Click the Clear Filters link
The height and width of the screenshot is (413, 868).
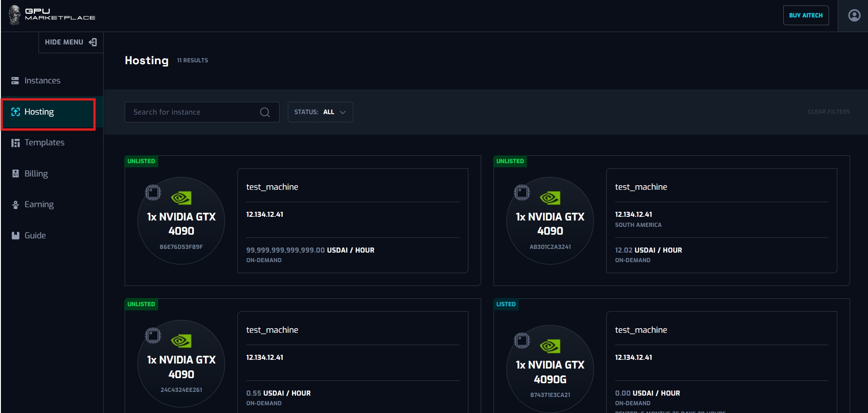(x=828, y=112)
